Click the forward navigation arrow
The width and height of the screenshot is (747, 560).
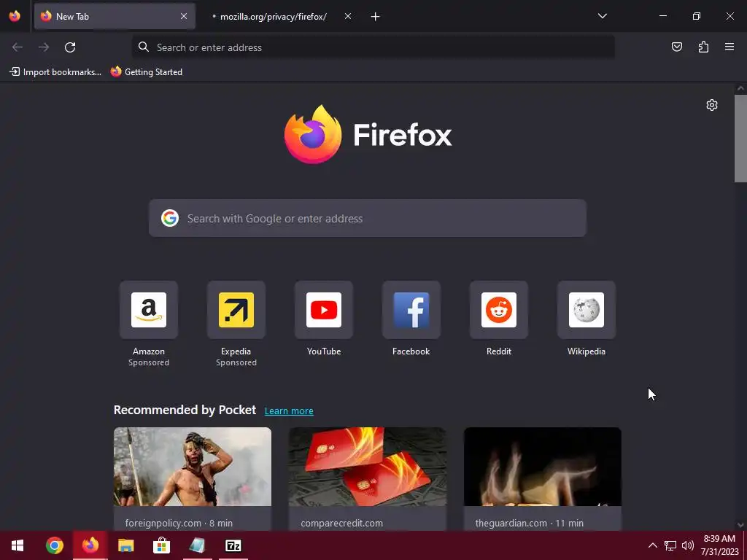click(44, 47)
